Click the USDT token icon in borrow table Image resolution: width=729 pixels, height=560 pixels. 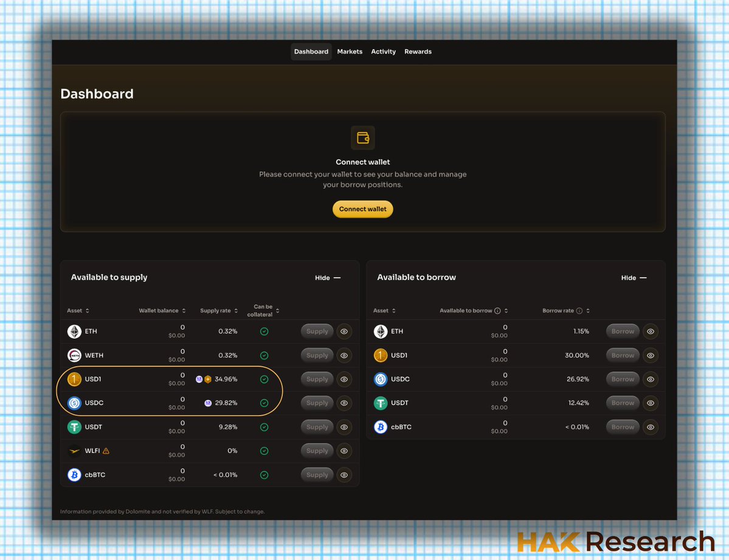coord(380,403)
